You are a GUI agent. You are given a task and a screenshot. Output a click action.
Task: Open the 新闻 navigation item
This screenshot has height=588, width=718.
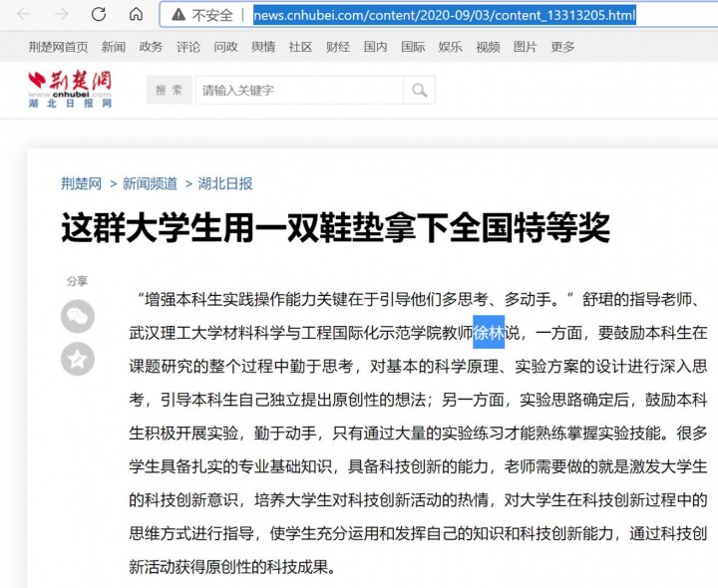click(114, 47)
